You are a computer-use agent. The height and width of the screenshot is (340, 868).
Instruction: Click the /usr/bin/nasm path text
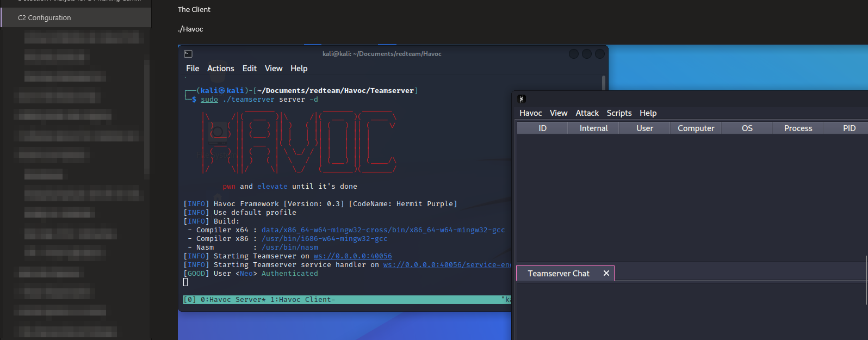[290, 248]
